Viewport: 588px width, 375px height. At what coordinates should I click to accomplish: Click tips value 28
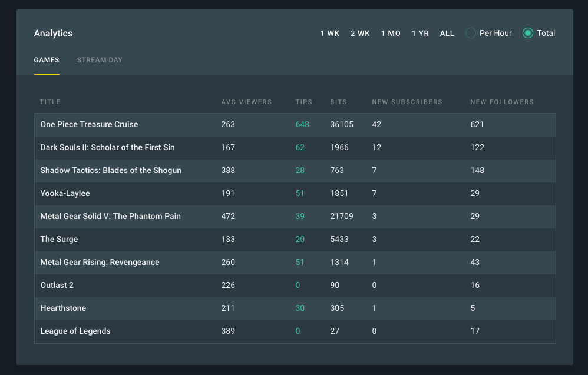point(300,170)
